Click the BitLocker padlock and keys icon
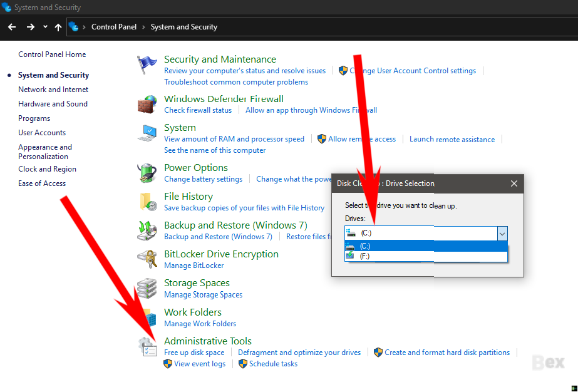The height and width of the screenshot is (392, 578). click(147, 259)
